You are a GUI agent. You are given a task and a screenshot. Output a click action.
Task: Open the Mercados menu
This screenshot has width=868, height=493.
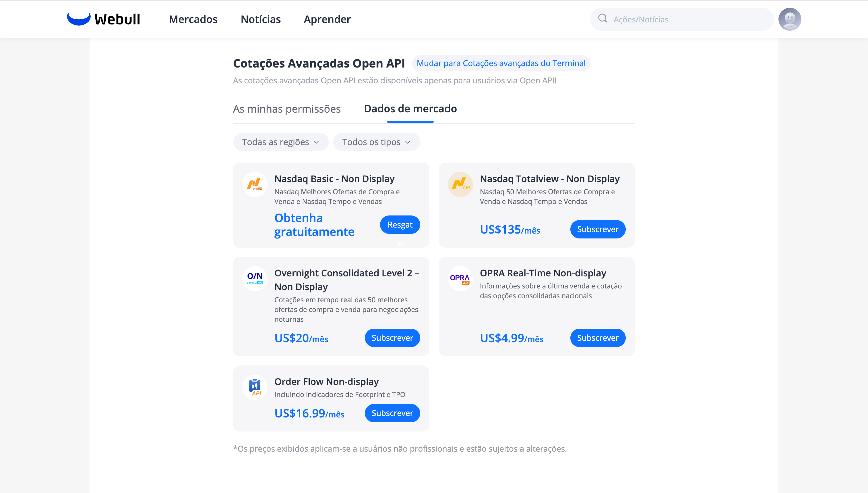click(x=193, y=19)
